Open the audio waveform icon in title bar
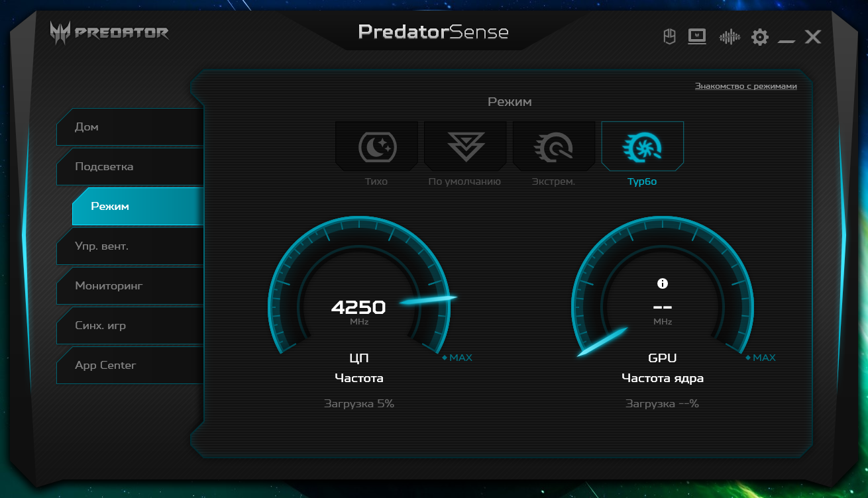This screenshot has height=498, width=868. coord(730,36)
